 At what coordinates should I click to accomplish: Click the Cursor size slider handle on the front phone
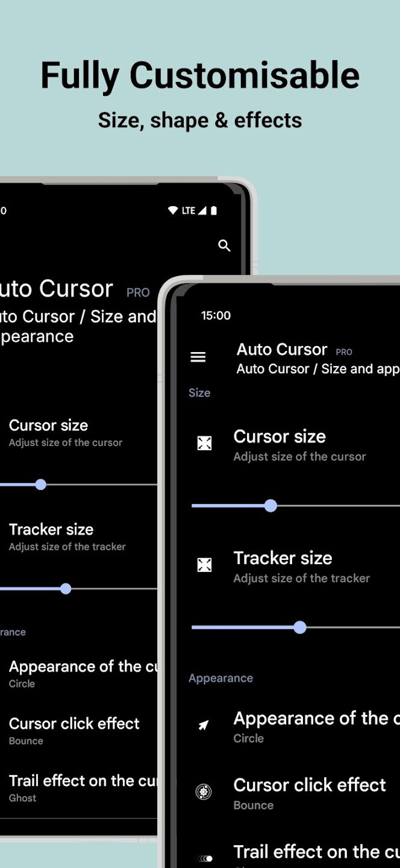(x=270, y=506)
